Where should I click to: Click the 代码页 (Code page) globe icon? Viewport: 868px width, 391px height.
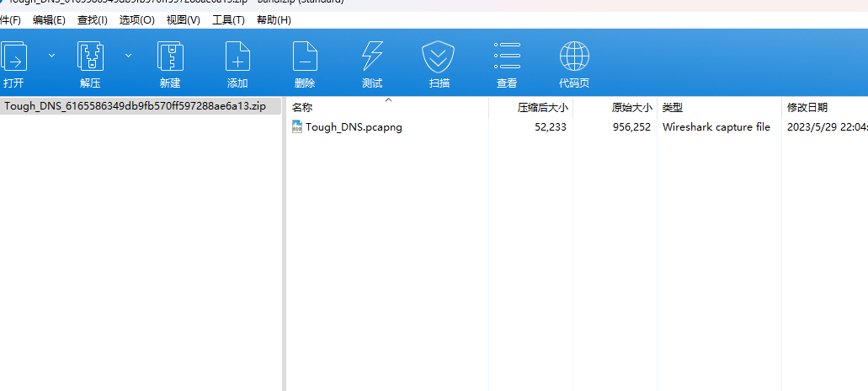tap(574, 57)
